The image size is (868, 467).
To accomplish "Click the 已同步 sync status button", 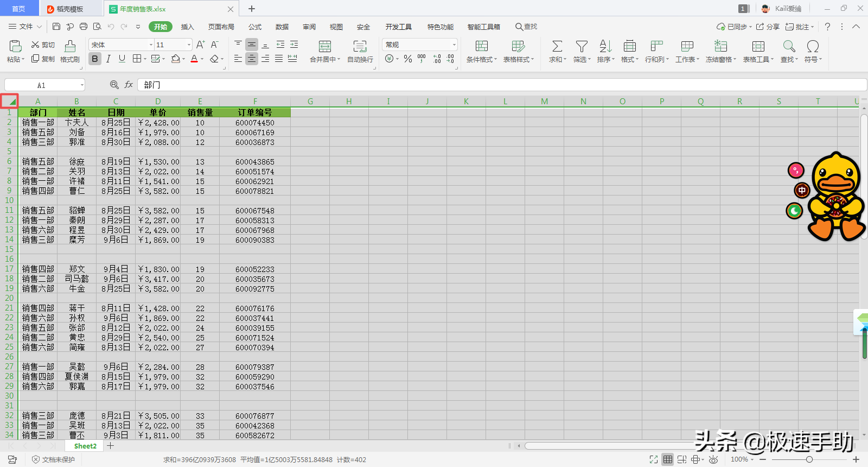I will pyautogui.click(x=734, y=27).
